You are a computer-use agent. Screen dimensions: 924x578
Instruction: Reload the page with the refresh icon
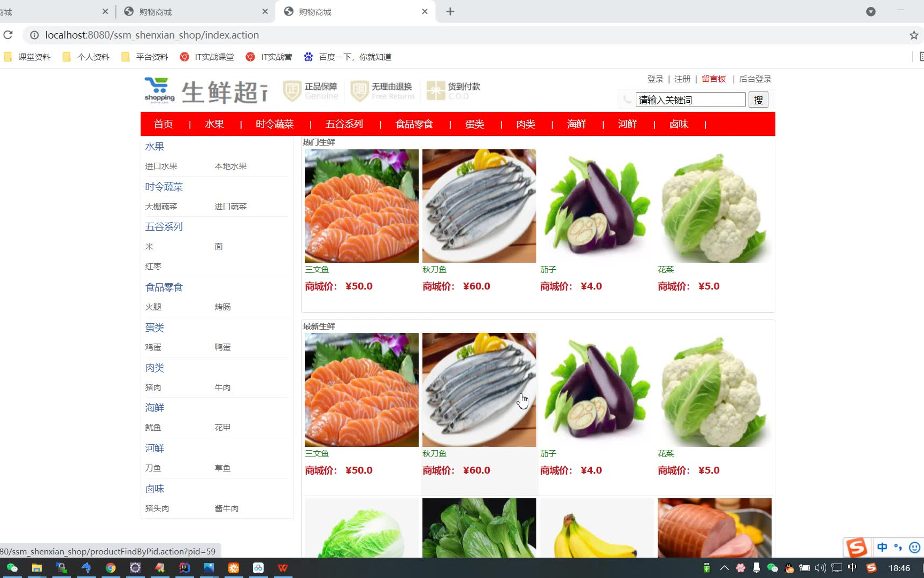coord(8,35)
